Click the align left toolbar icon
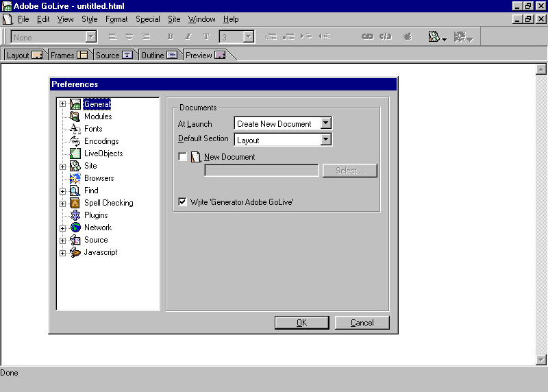 (x=112, y=36)
